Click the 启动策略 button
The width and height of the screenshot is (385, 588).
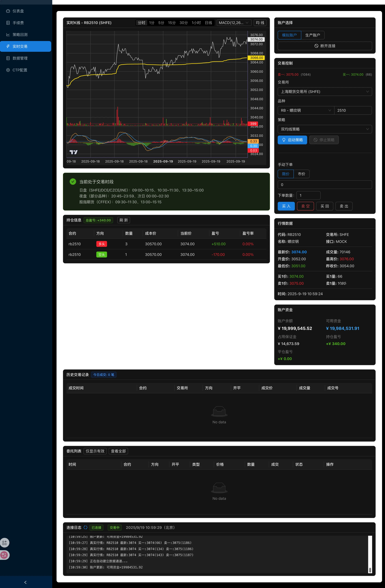[292, 140]
